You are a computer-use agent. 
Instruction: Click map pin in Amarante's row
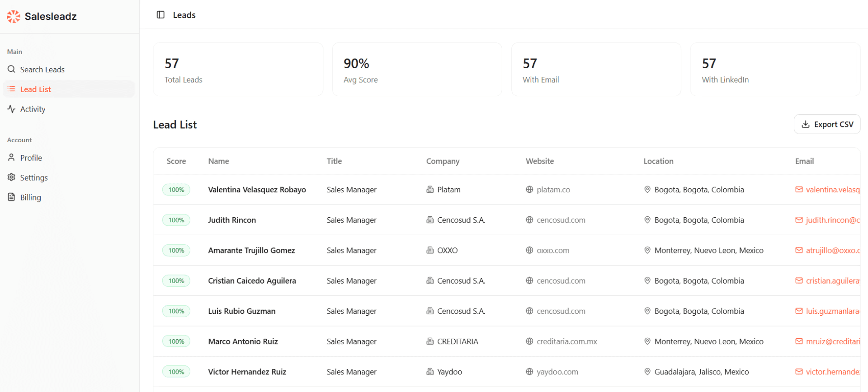click(x=647, y=250)
